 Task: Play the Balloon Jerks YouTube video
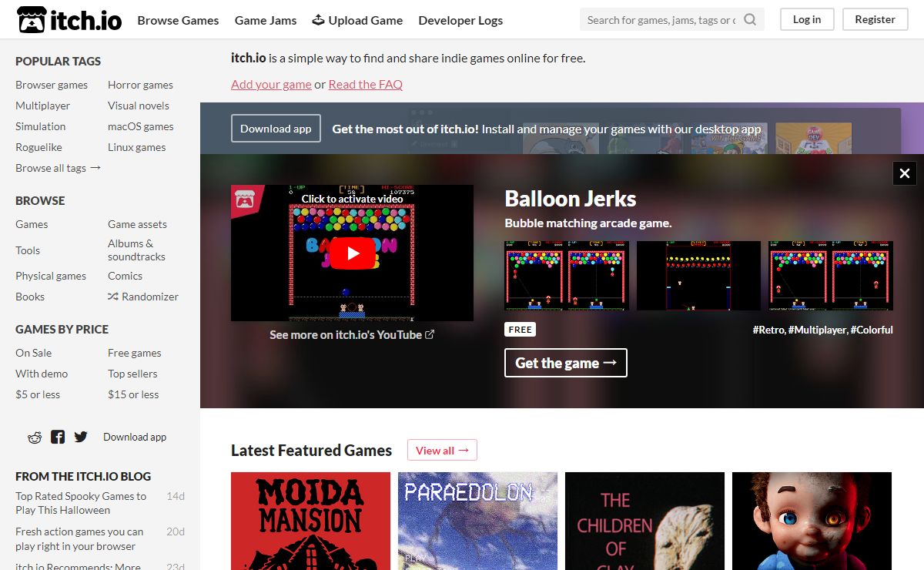(x=352, y=253)
